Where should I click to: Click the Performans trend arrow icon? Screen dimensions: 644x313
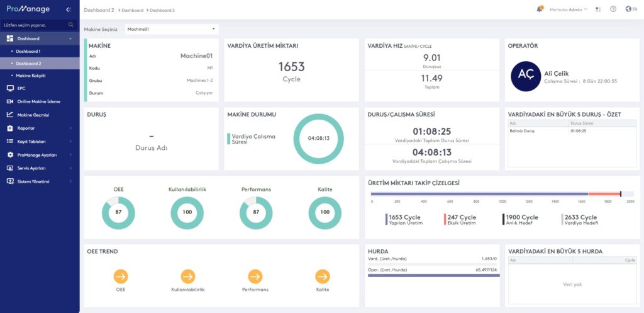pyautogui.click(x=255, y=276)
